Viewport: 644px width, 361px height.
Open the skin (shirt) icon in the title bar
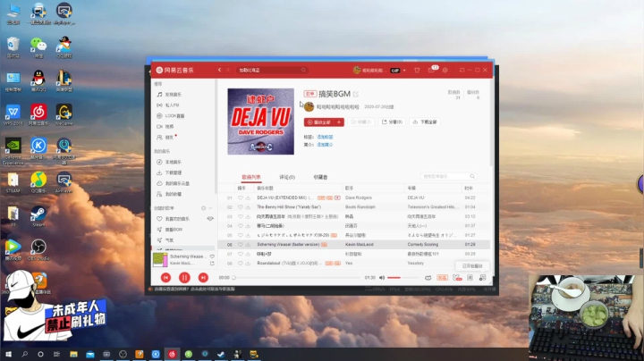point(417,71)
